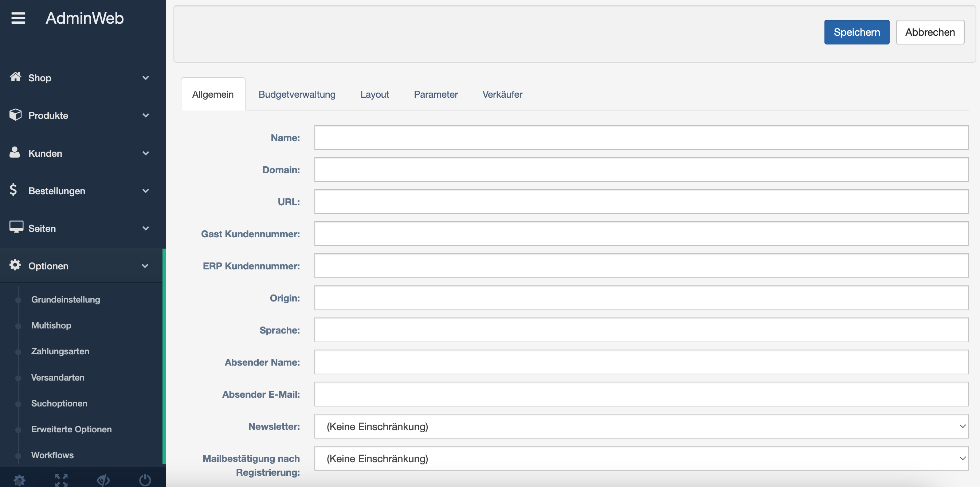Click the Seiten monitor icon
The image size is (980, 487).
16,227
